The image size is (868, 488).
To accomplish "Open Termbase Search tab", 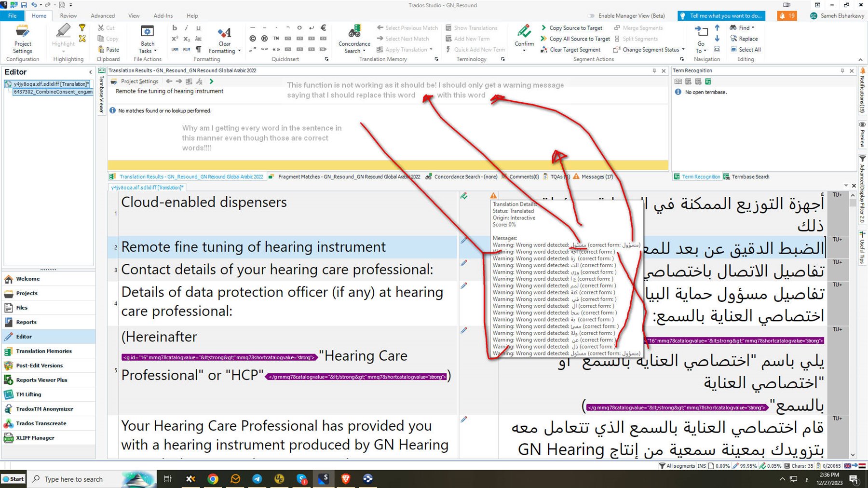I will (746, 176).
